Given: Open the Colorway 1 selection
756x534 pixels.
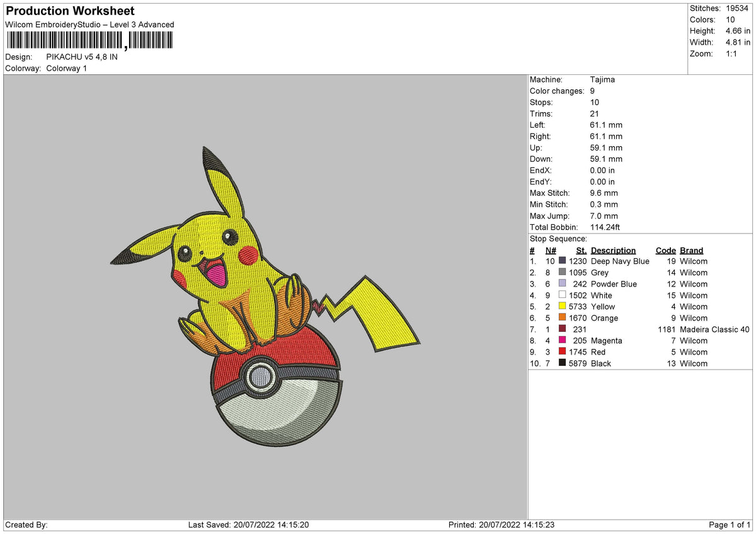Looking at the screenshot, I should pos(66,68).
